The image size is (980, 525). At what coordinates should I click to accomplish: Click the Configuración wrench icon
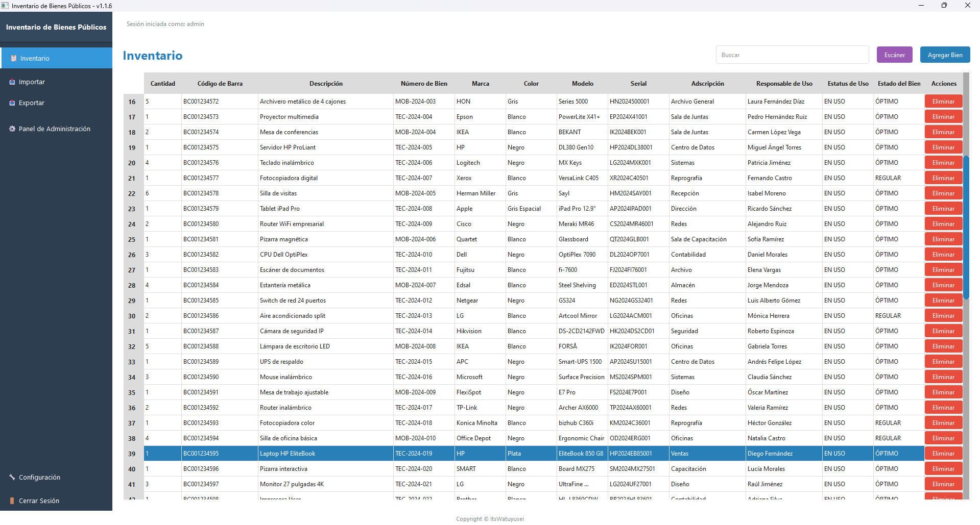point(12,477)
